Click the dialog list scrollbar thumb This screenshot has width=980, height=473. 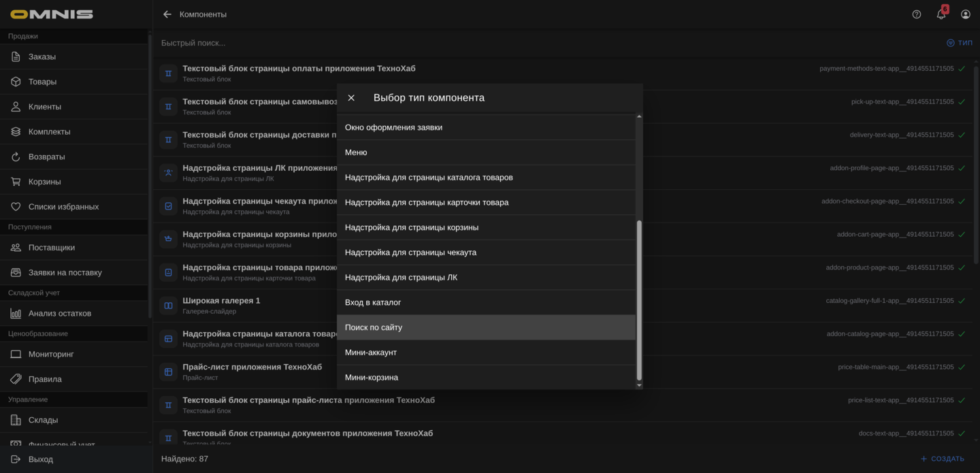coord(638,299)
